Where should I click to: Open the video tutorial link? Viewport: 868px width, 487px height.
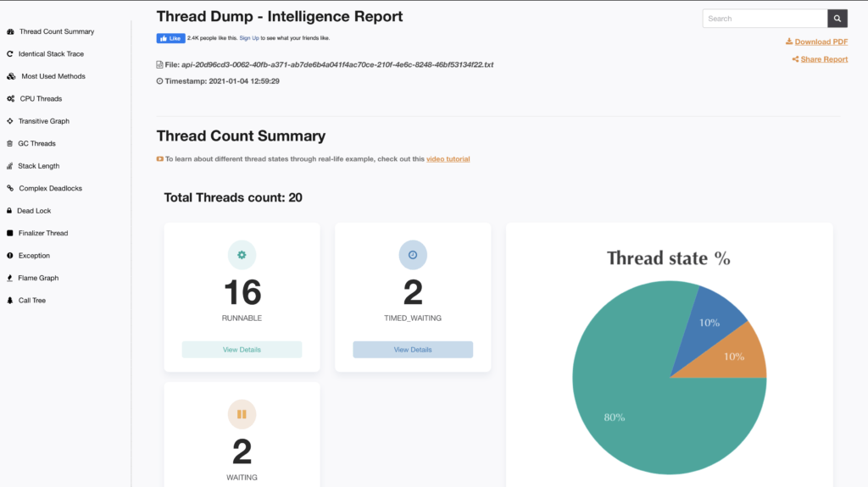(448, 159)
